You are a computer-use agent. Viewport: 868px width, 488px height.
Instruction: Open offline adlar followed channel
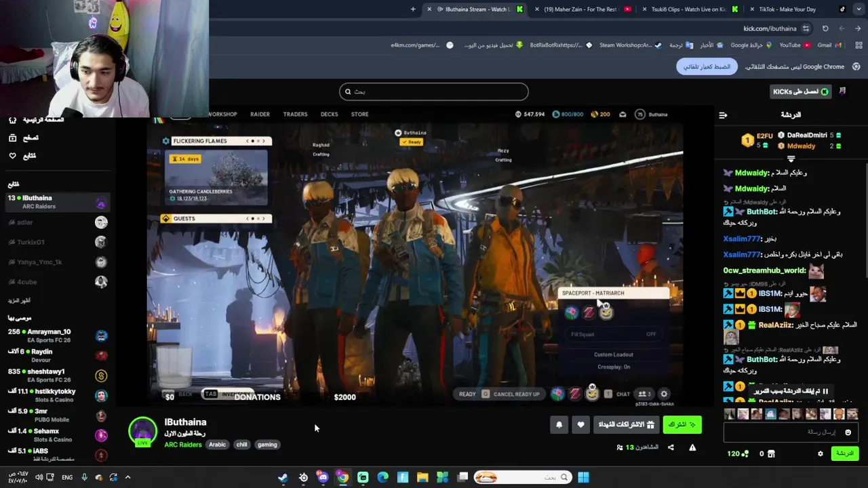pos(57,222)
